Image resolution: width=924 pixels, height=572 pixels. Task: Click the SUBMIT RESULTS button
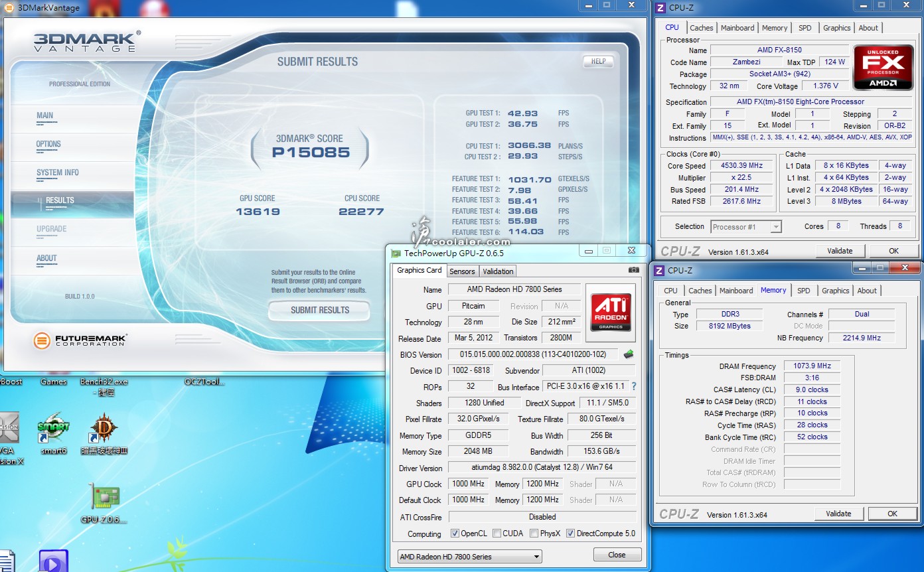coord(319,310)
